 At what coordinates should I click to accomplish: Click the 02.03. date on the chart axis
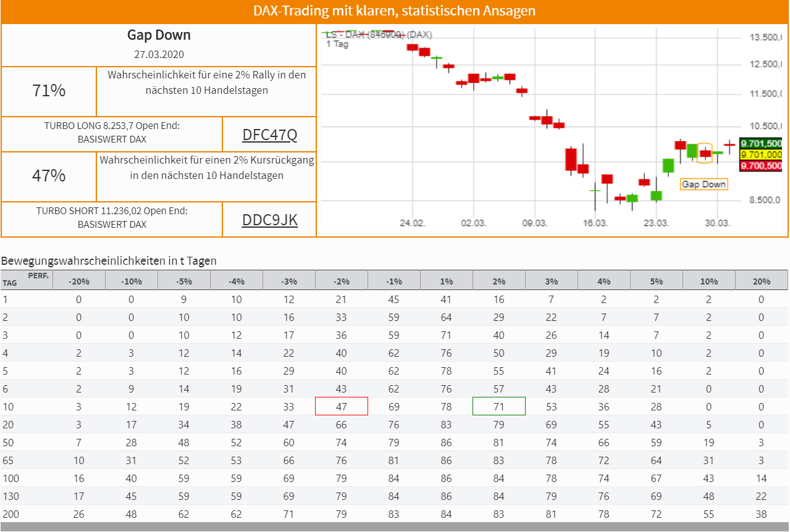coord(474,223)
